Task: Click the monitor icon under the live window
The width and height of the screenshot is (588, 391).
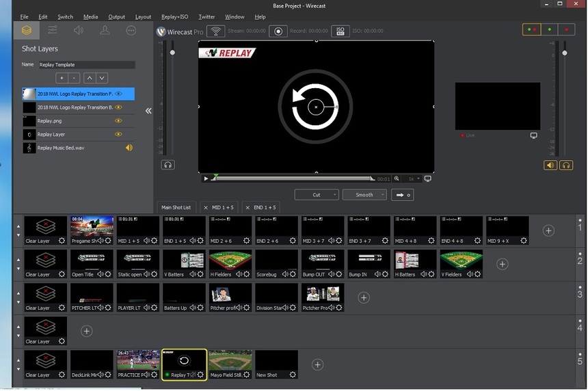Action: (533, 135)
